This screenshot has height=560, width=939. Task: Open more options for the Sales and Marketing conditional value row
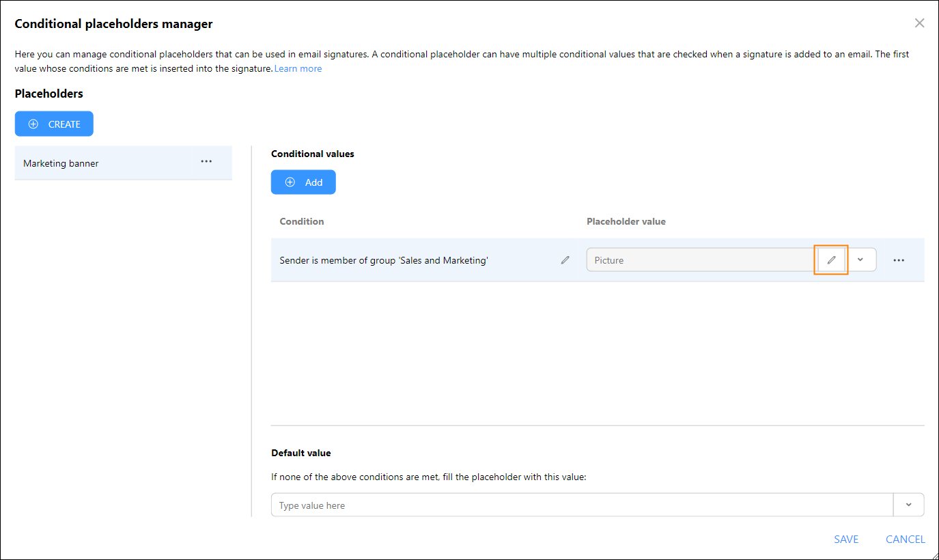[899, 260]
